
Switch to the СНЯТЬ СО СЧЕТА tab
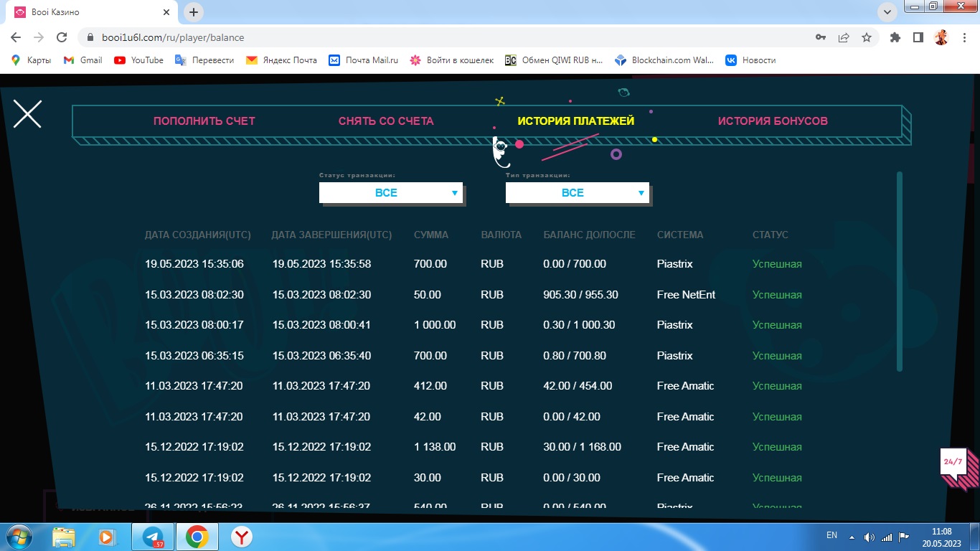[x=386, y=121]
